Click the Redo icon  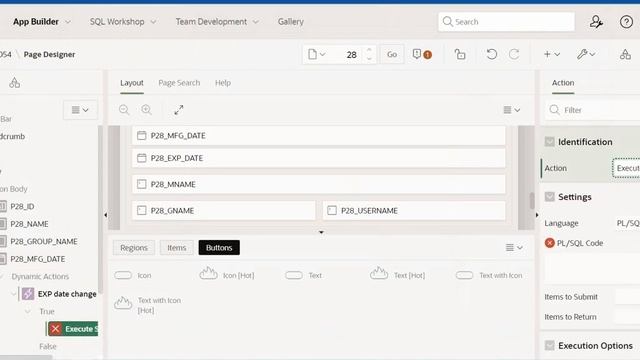(x=514, y=54)
